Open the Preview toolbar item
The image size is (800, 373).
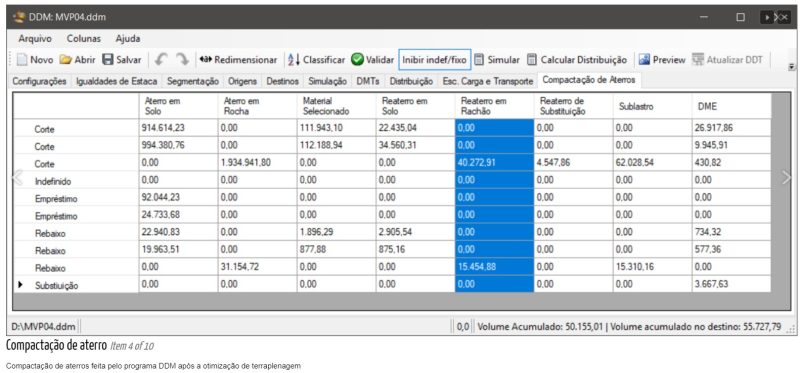tap(662, 60)
